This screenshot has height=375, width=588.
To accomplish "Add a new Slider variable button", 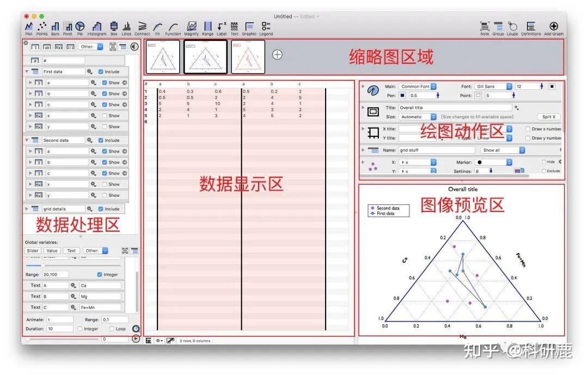I will tap(32, 250).
